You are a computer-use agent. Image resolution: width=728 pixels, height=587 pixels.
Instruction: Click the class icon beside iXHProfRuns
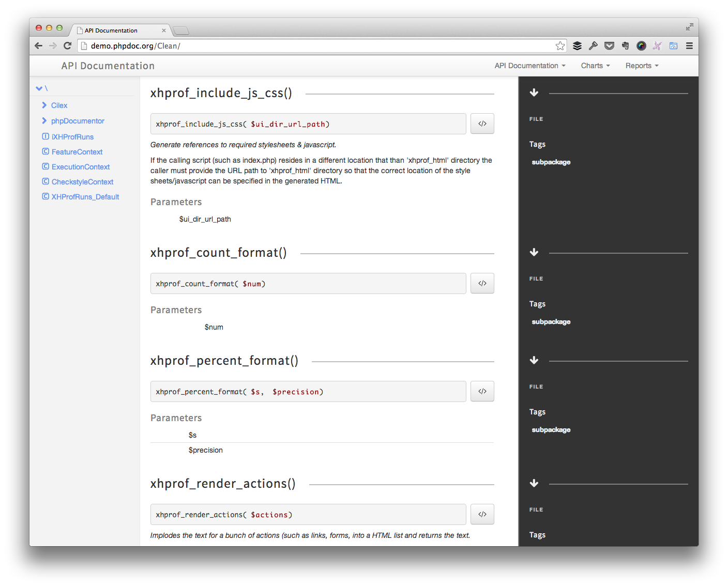click(x=45, y=136)
